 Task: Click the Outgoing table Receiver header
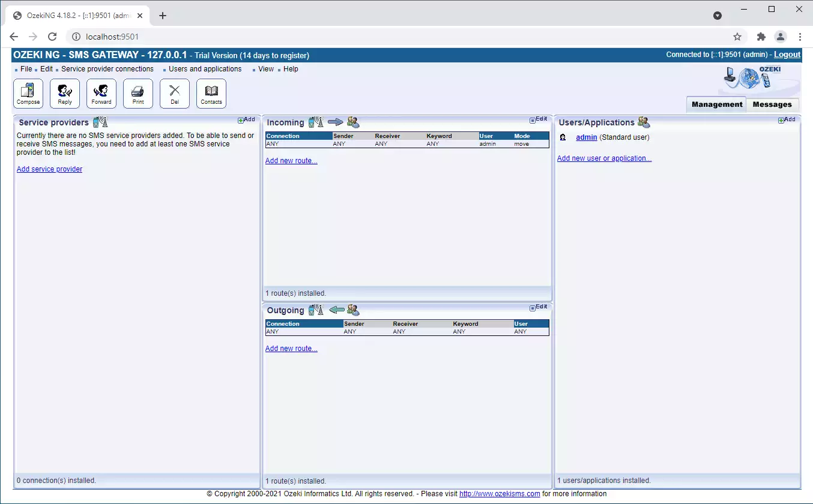coord(422,324)
